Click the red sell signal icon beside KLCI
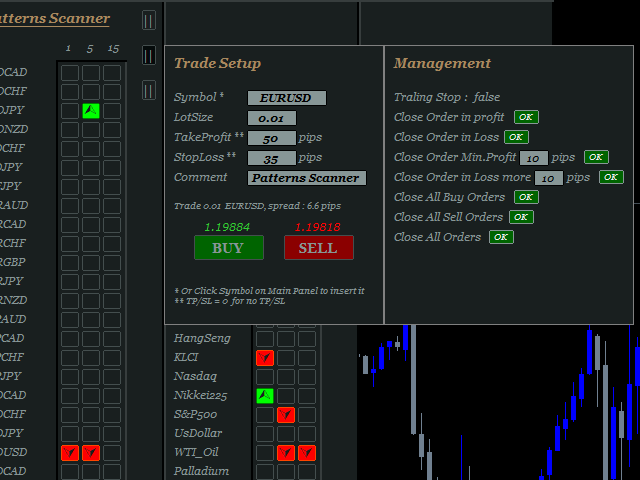Viewport: 640px width, 480px height. pos(265,358)
